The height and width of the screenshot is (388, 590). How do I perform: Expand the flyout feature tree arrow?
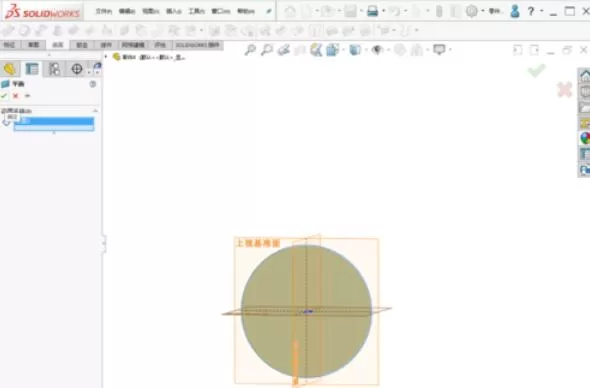[x=106, y=56]
